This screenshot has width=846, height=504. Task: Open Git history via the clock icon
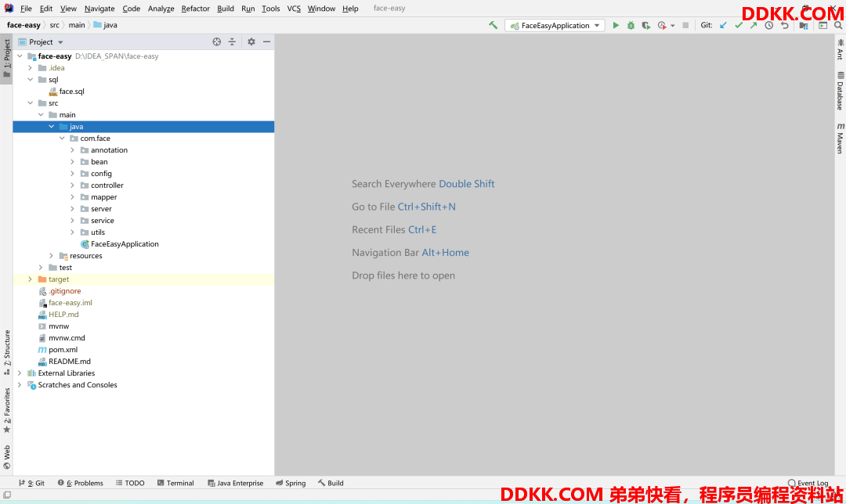(768, 25)
